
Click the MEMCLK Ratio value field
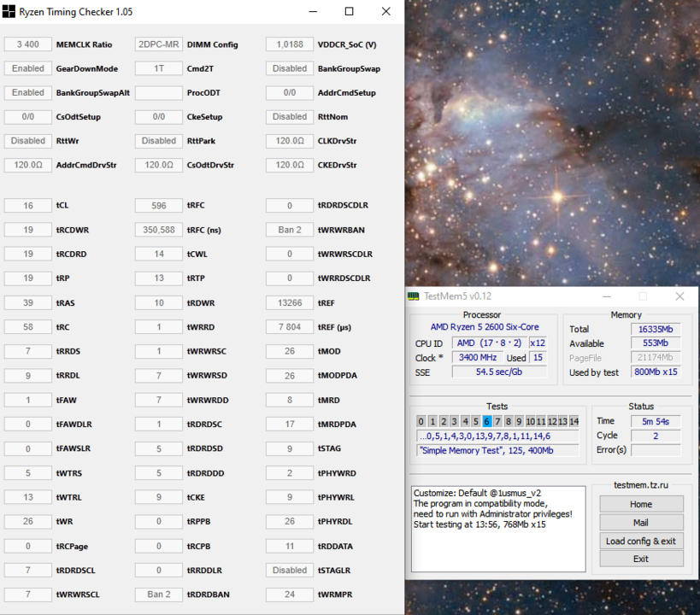28,44
